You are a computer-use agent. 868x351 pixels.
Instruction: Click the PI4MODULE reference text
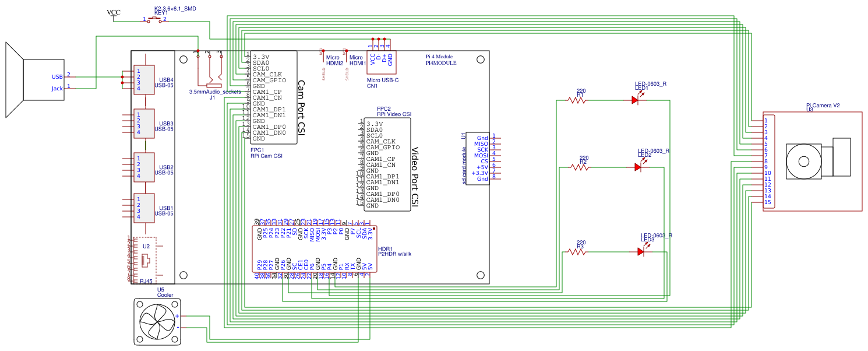coord(440,62)
